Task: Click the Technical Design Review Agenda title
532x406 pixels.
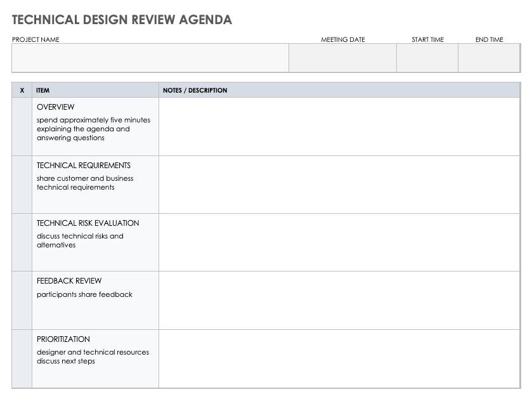Action: tap(122, 20)
